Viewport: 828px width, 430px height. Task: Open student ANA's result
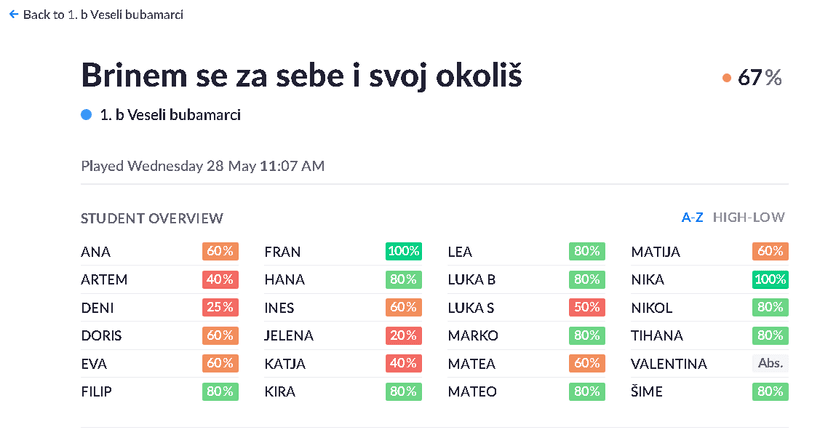pyautogui.click(x=96, y=252)
